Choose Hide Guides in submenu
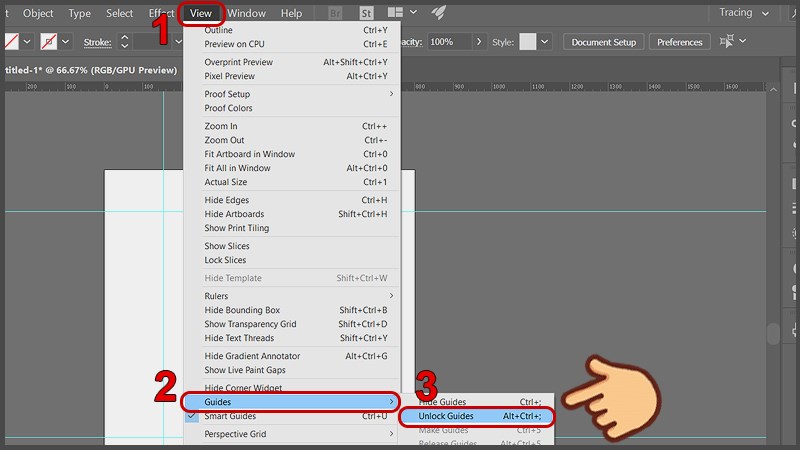 (x=477, y=402)
